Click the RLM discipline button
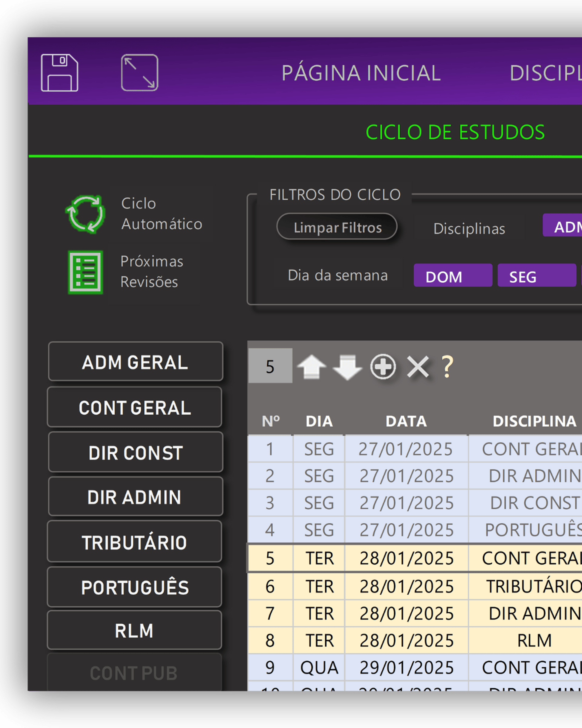This screenshot has height=728, width=582. point(134,631)
